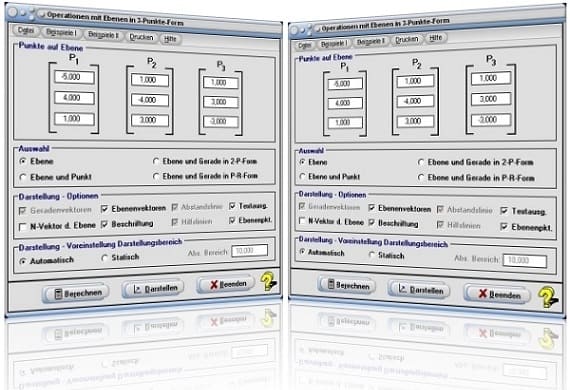Select Ebene radio option in right window
This screenshot has height=390, width=570.
tap(313, 162)
